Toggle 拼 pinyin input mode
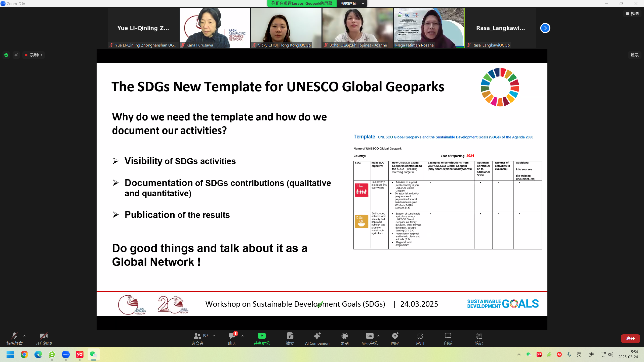The image size is (644, 362). 591,354
